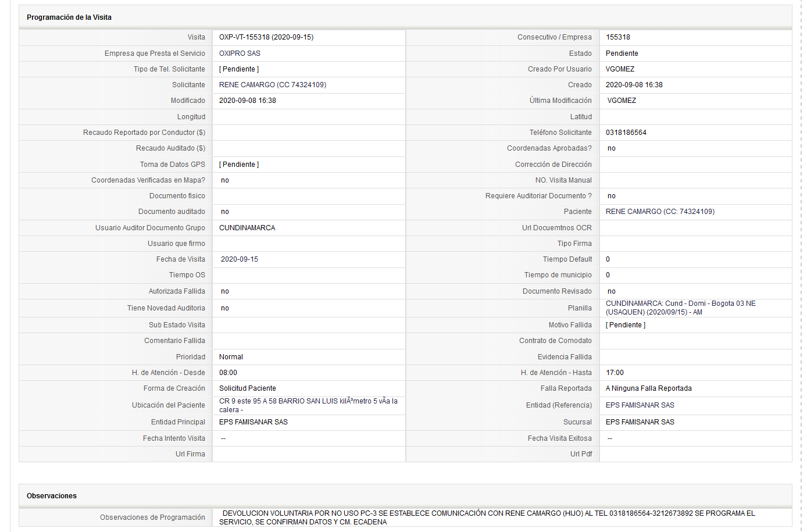
Task: Select Teléfono Solicitante number 0318186564
Action: pos(626,133)
